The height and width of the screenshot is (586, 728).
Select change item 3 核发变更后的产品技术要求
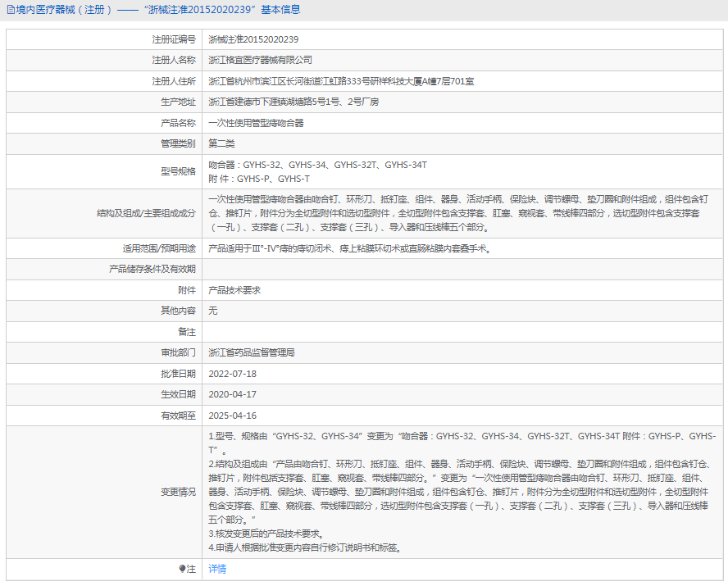pos(267,534)
